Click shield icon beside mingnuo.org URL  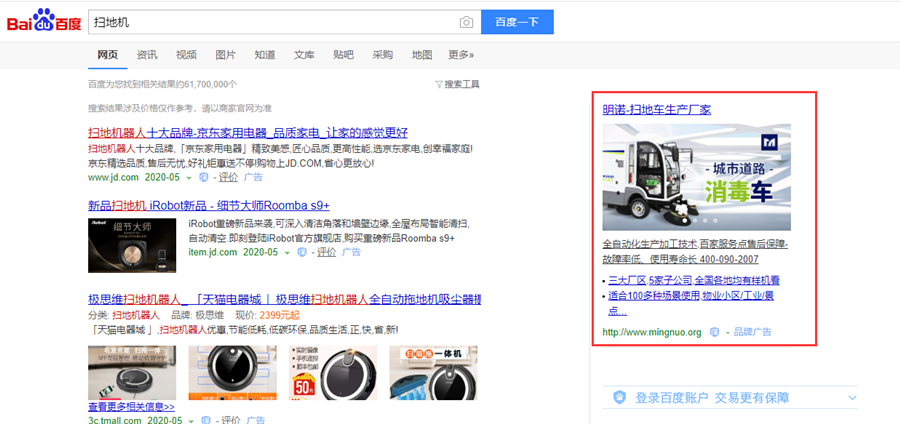[715, 332]
